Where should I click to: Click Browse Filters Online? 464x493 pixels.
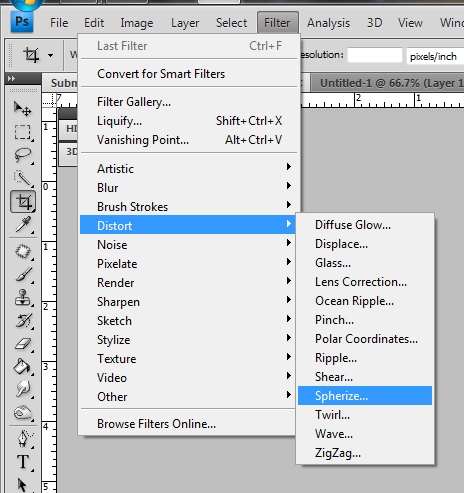pos(188,424)
